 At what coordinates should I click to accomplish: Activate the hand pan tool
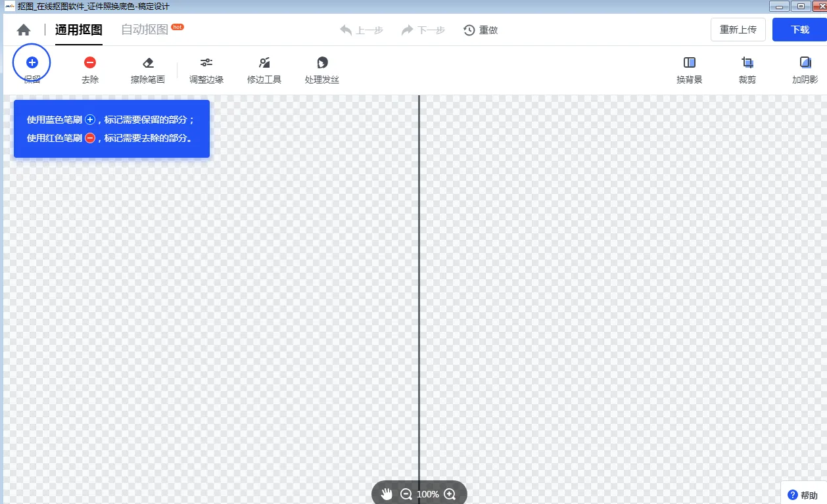387,494
